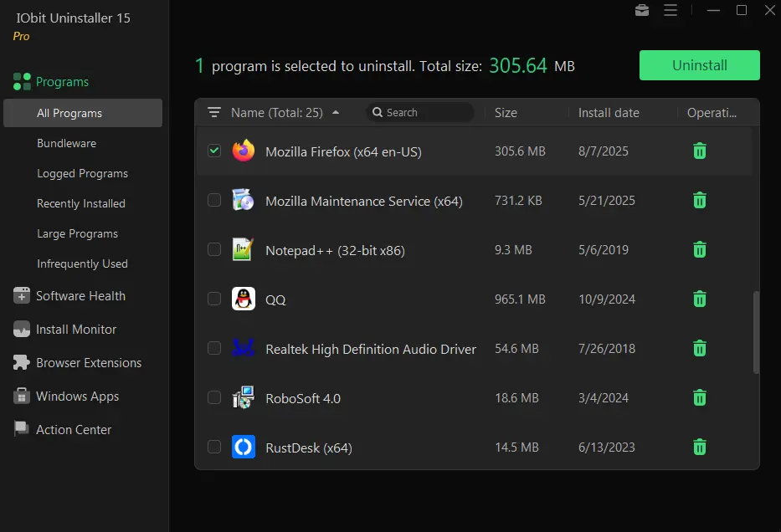Click the Programs section icon in sidebar
The width and height of the screenshot is (781, 532).
pyautogui.click(x=22, y=82)
